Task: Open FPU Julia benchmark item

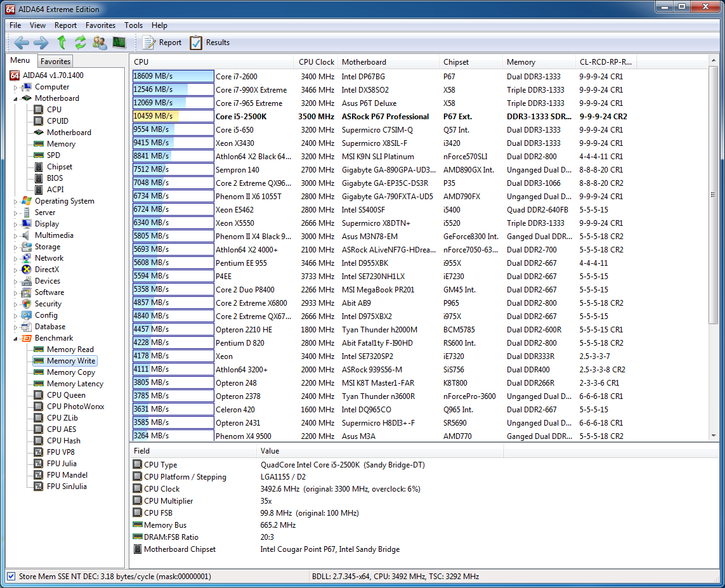Action: [x=62, y=464]
